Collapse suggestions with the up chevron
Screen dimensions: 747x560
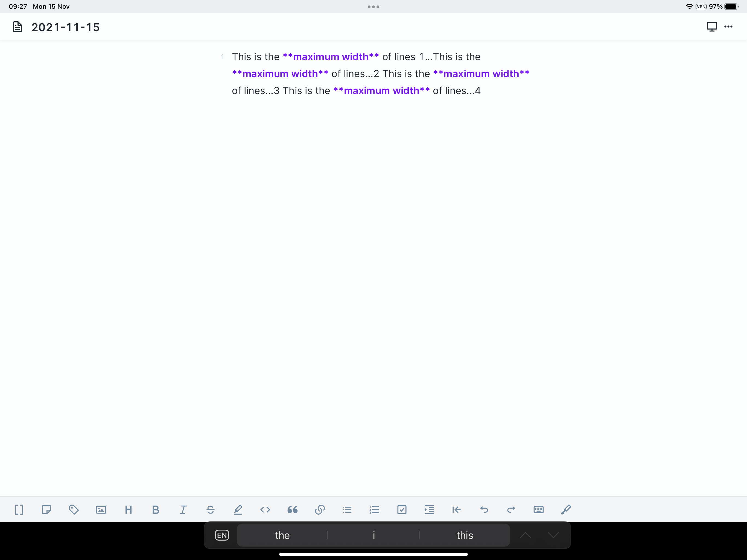[526, 535]
